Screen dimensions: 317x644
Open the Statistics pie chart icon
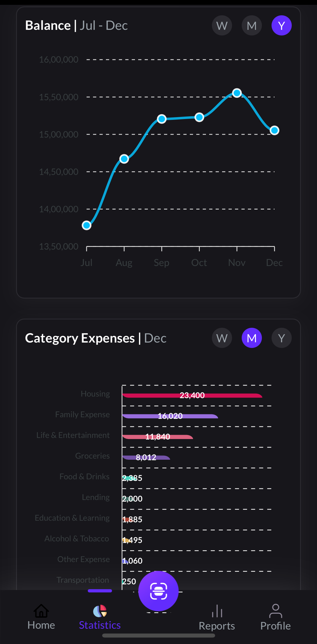[100, 611]
